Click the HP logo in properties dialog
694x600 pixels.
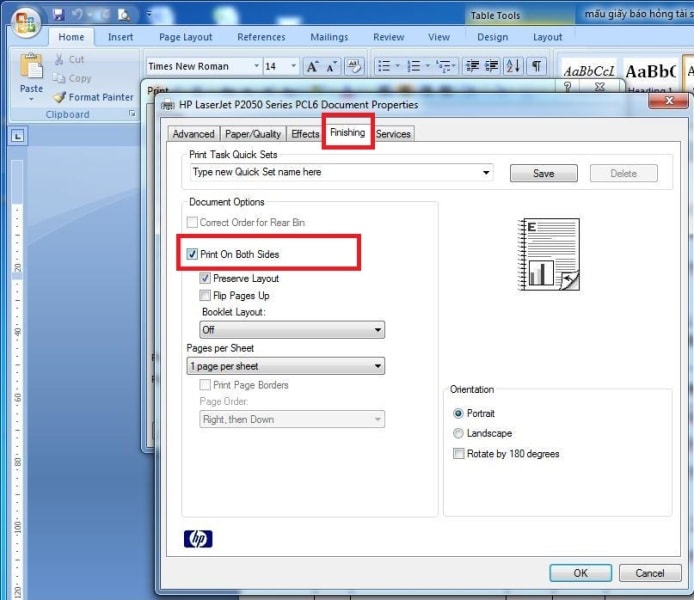(198, 538)
